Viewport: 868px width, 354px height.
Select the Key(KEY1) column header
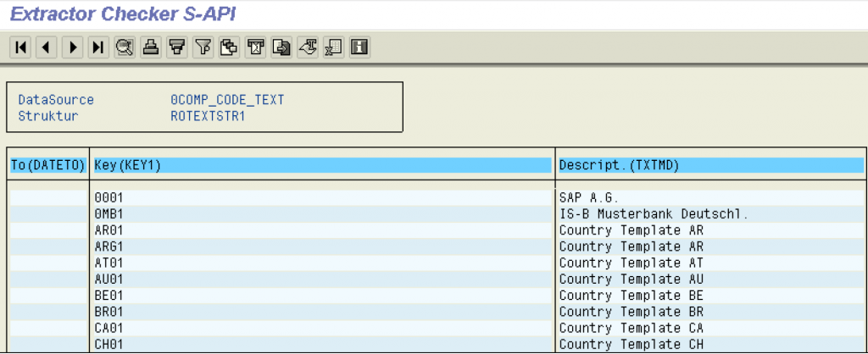click(x=323, y=165)
